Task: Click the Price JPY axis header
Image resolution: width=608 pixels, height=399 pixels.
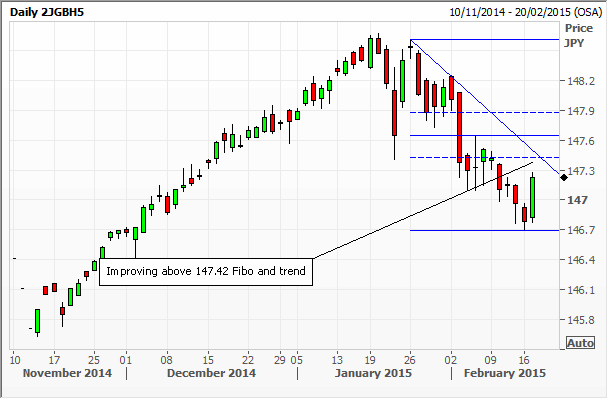Action: (579, 35)
